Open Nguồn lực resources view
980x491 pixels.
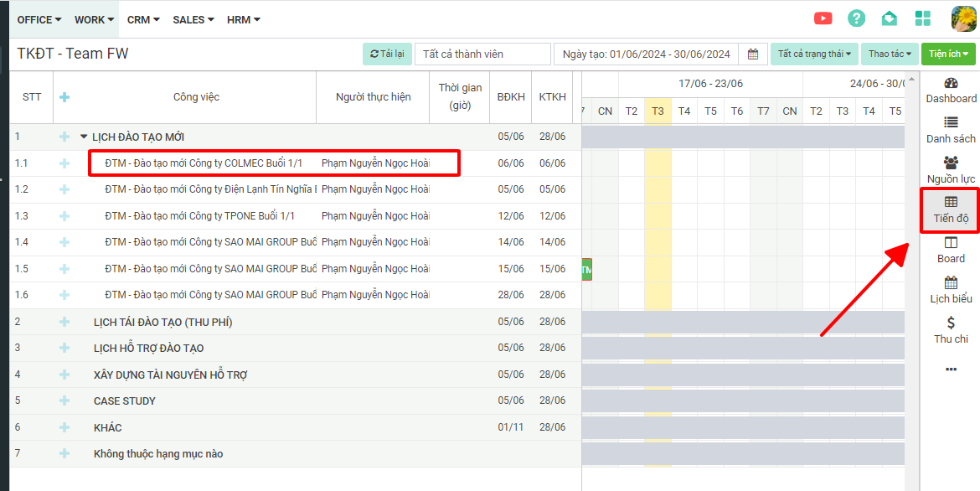coord(951,170)
